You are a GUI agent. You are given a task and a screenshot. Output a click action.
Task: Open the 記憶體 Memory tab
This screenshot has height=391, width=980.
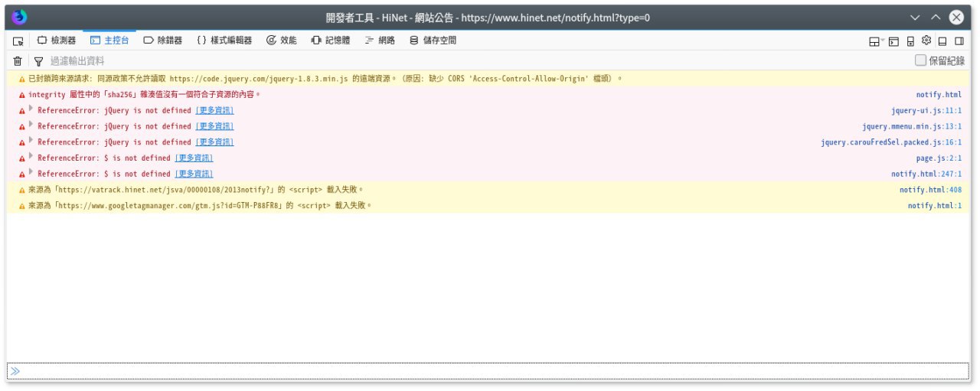[x=330, y=41]
